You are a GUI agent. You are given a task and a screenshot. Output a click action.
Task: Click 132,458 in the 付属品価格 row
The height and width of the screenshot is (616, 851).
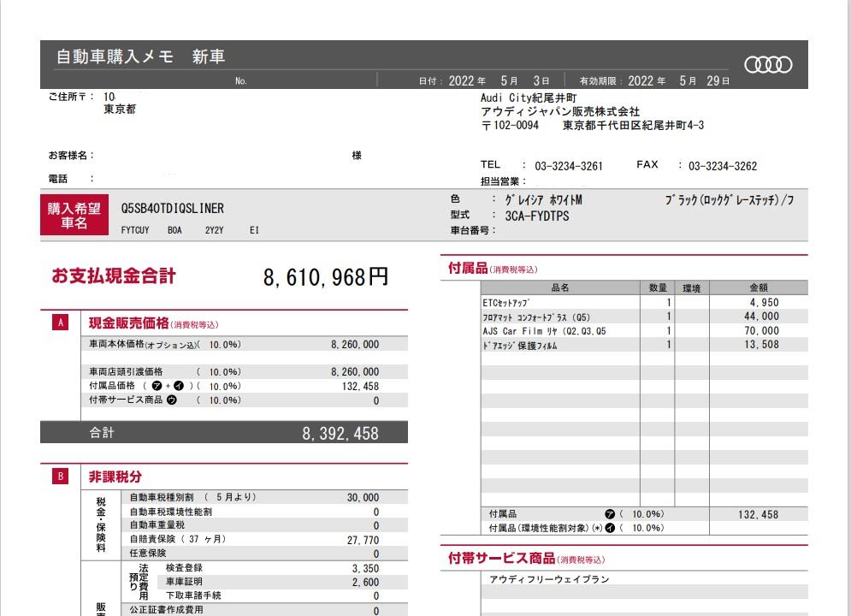pyautogui.click(x=360, y=387)
